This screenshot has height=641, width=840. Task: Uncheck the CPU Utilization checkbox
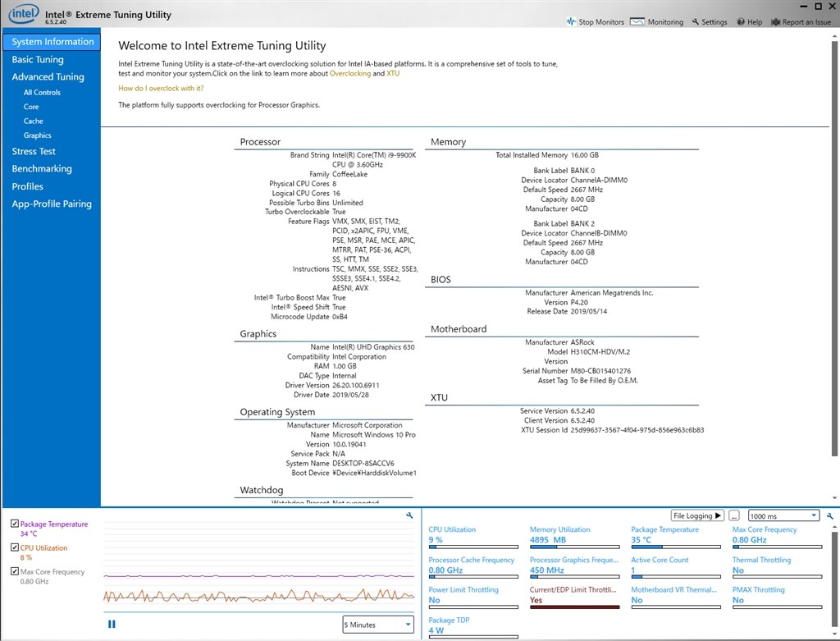[15, 547]
